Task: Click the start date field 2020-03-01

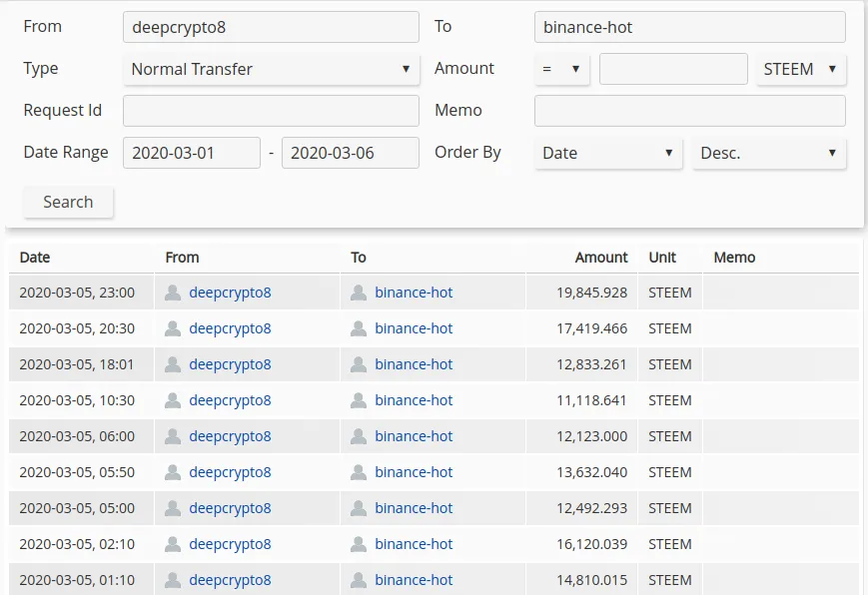Action: (x=192, y=153)
